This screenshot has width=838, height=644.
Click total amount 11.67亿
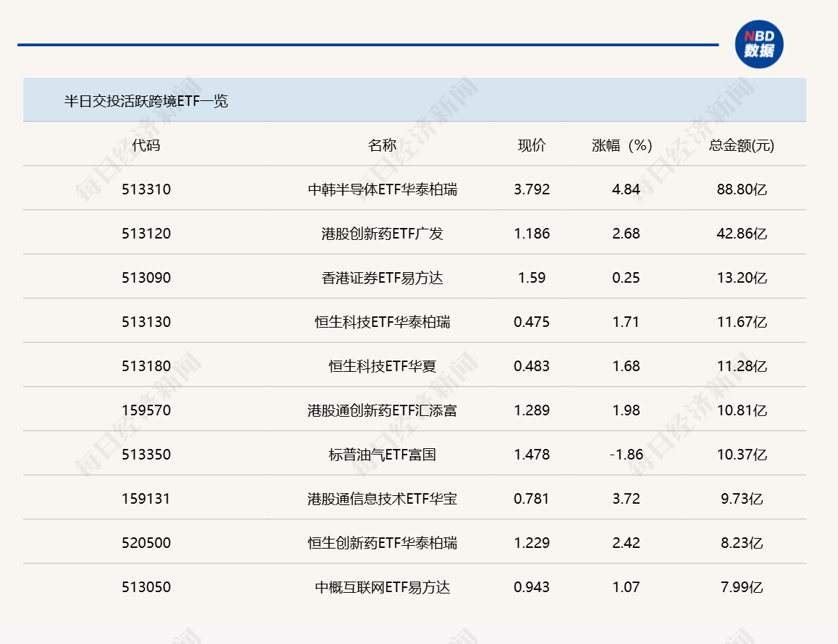click(742, 323)
